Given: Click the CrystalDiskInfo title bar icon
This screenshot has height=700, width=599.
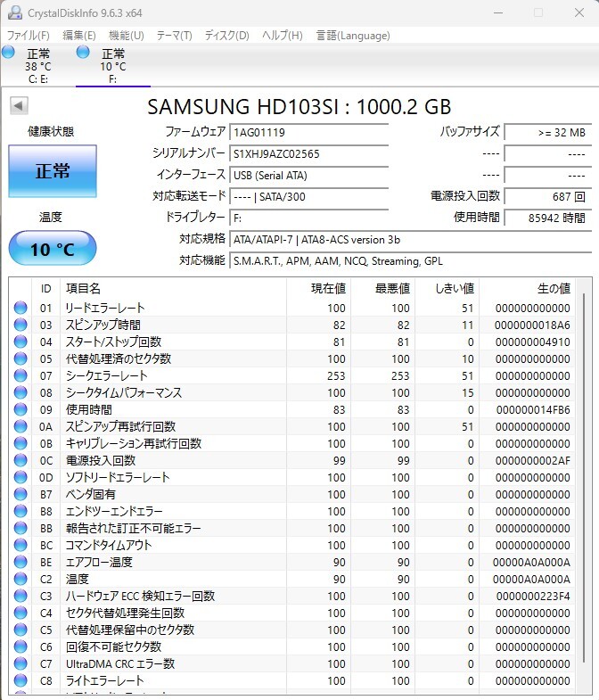Looking at the screenshot, I should tap(15, 12).
